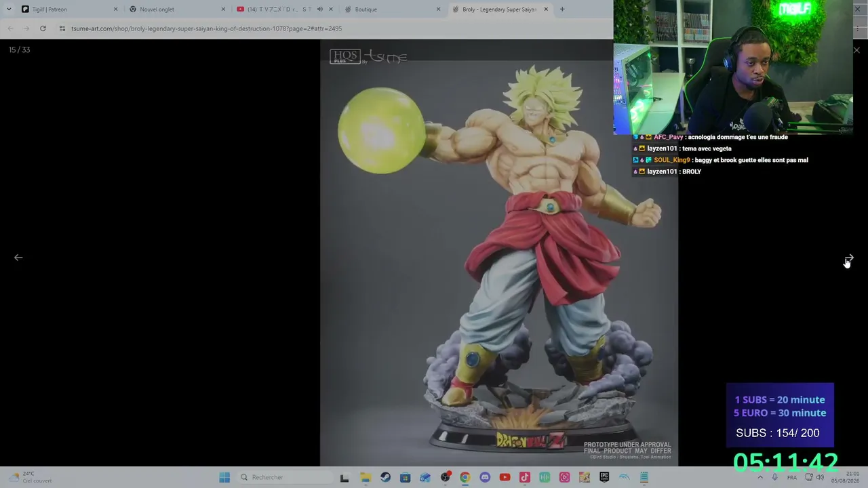The image size is (868, 488).
Task: Open the green sound wave app in taskbar
Action: (x=545, y=477)
